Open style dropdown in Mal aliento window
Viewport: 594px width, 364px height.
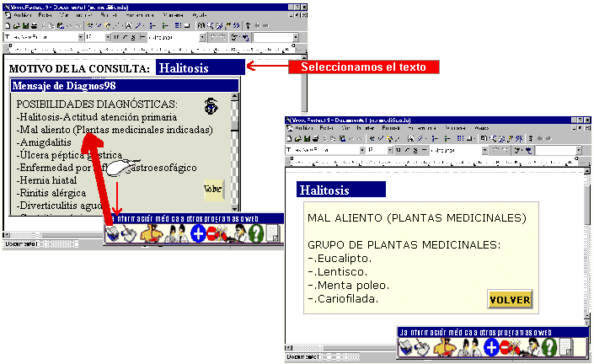(484, 150)
